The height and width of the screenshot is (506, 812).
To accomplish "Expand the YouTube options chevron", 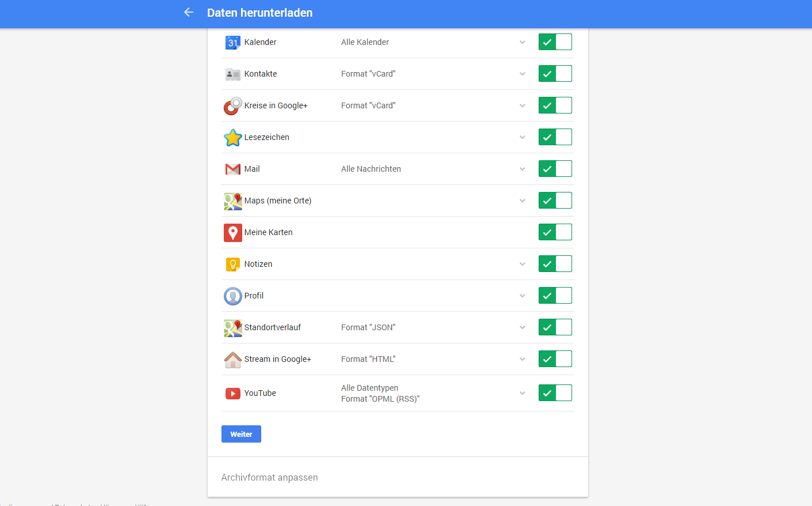I will point(522,393).
